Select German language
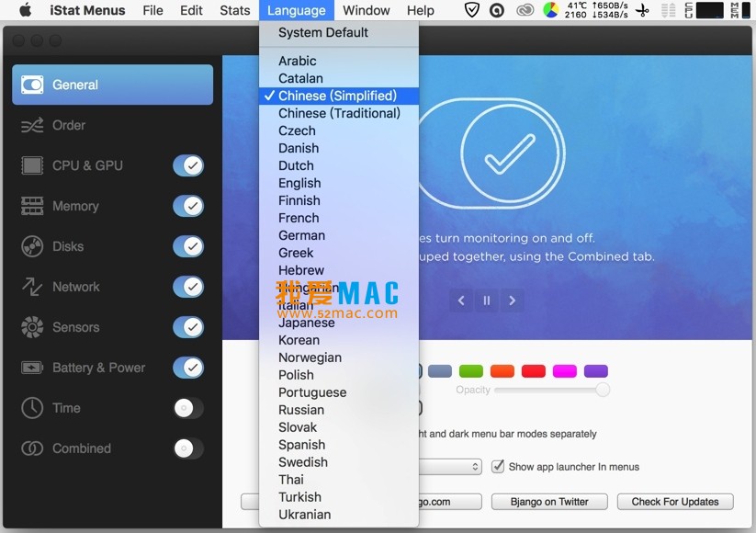Screen dimensions: 756x533 click(x=339, y=235)
